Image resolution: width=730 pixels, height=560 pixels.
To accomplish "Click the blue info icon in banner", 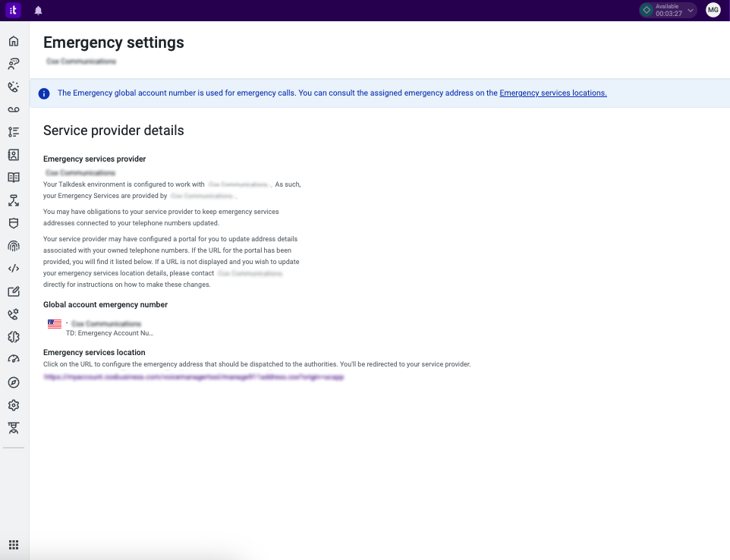I will [x=44, y=93].
